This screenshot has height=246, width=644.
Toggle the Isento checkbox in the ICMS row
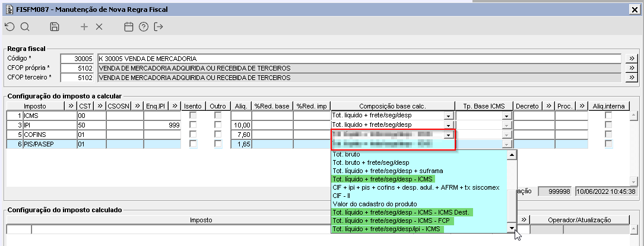pyautogui.click(x=193, y=116)
